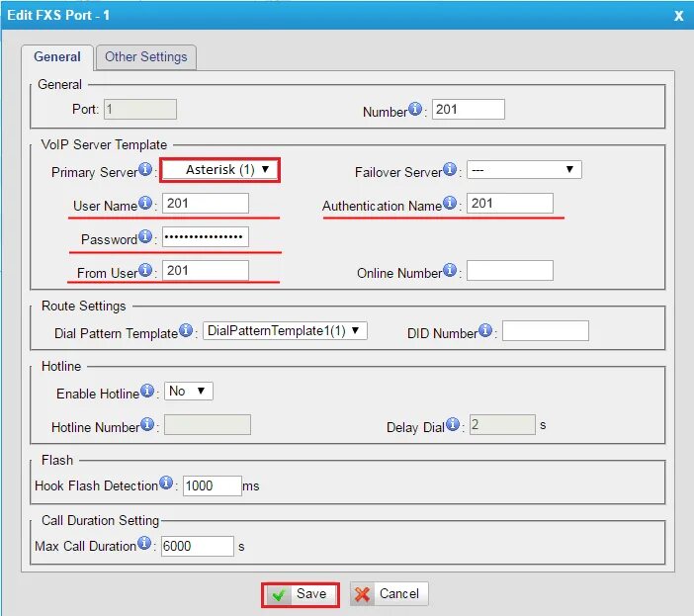Click the Enable Hotline info icon

point(147,391)
